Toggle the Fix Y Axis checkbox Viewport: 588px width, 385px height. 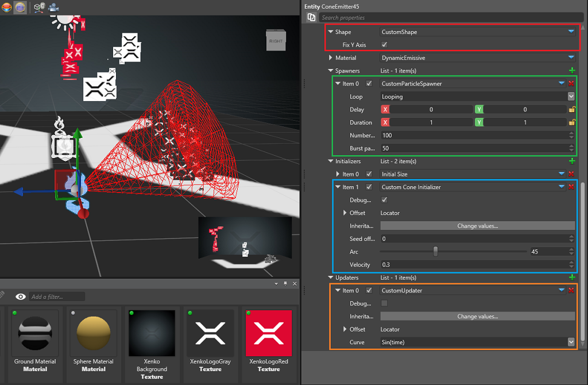tap(384, 45)
